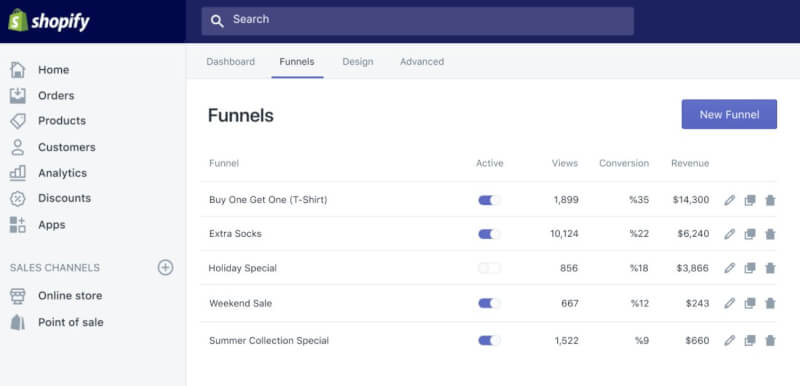
Task: Select the Advanced tab
Action: (422, 62)
